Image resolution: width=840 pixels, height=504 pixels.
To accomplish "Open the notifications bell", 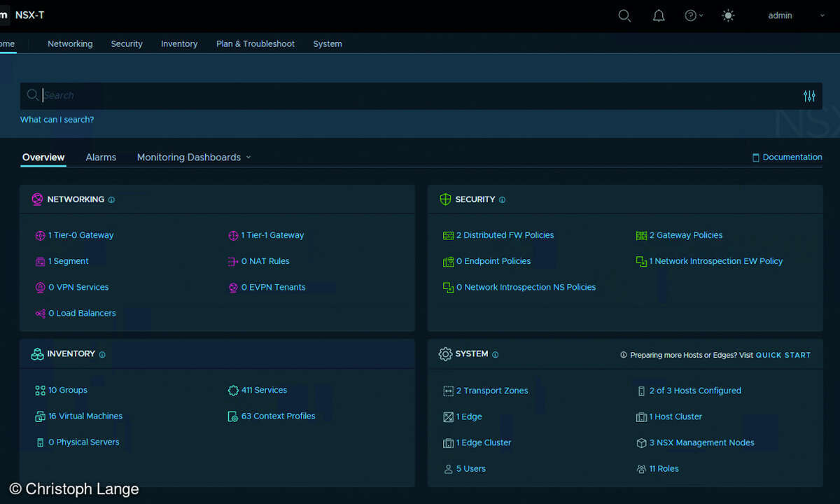I will (659, 15).
